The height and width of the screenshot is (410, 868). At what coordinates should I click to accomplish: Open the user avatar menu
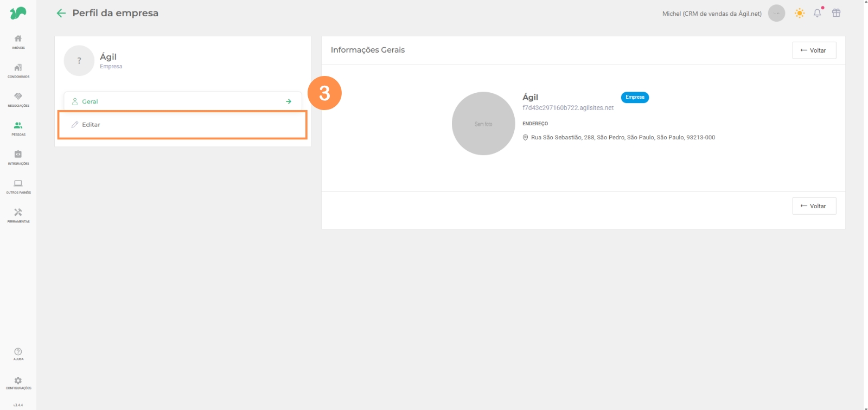click(776, 13)
